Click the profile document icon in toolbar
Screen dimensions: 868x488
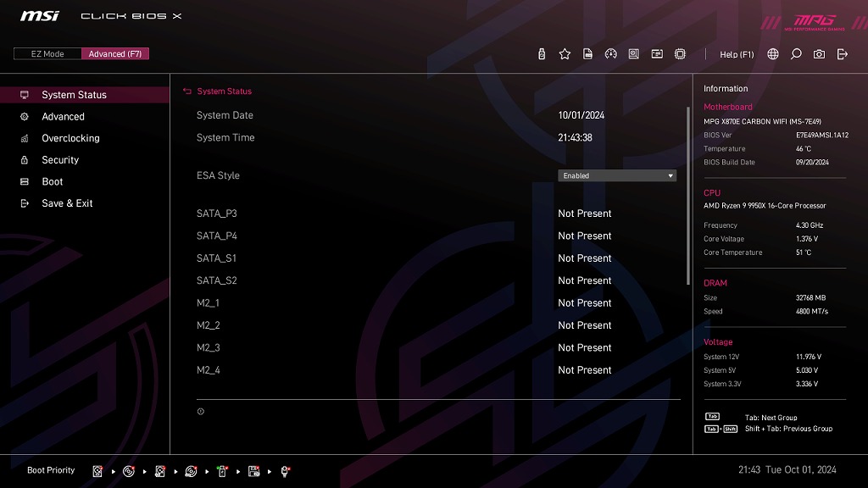tap(588, 53)
